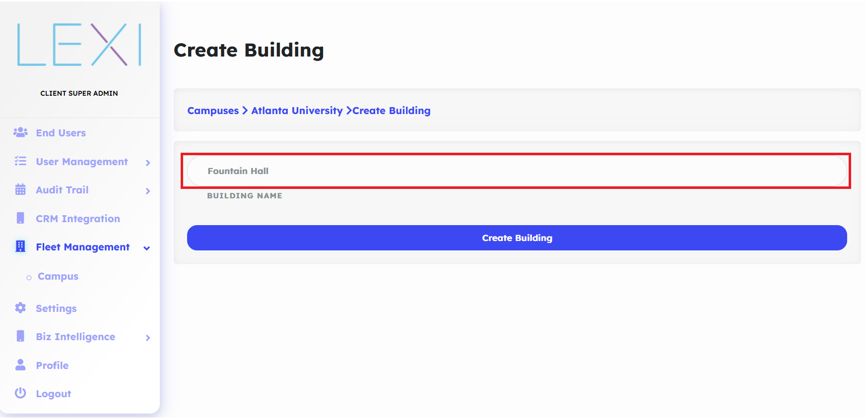Collapse the Fleet Management chevron arrow
The width and height of the screenshot is (868, 420).
[x=147, y=248]
